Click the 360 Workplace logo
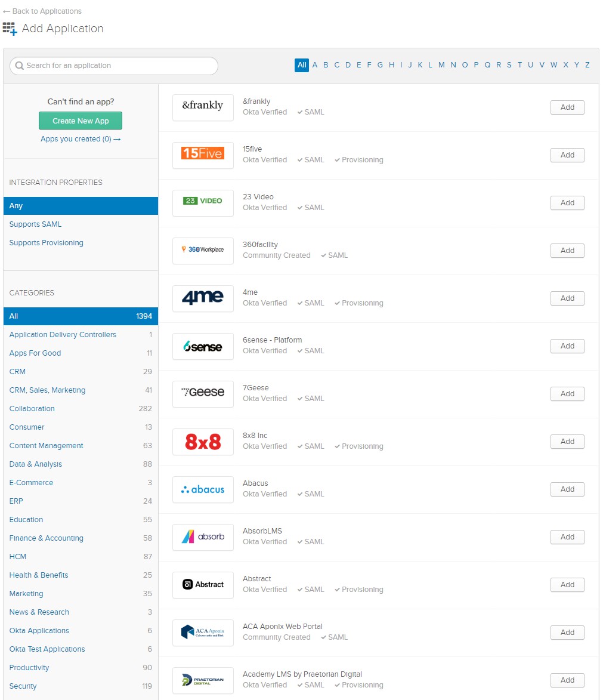 coord(203,251)
